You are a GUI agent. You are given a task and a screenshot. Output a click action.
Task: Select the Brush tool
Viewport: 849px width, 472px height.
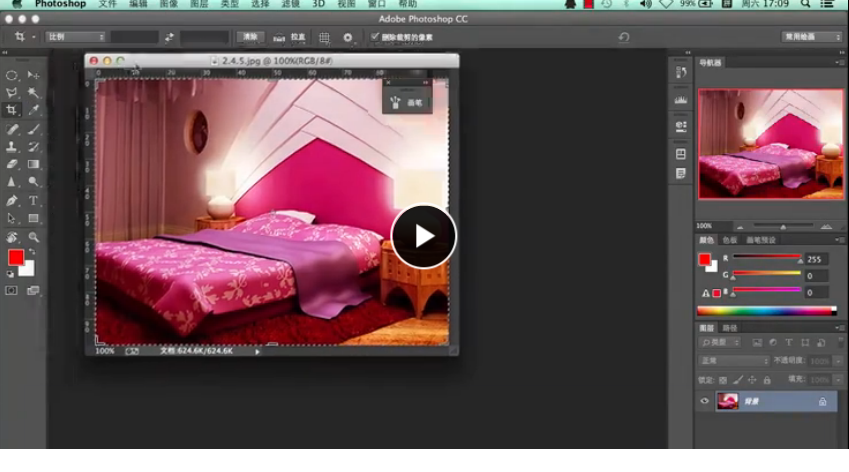(x=34, y=129)
